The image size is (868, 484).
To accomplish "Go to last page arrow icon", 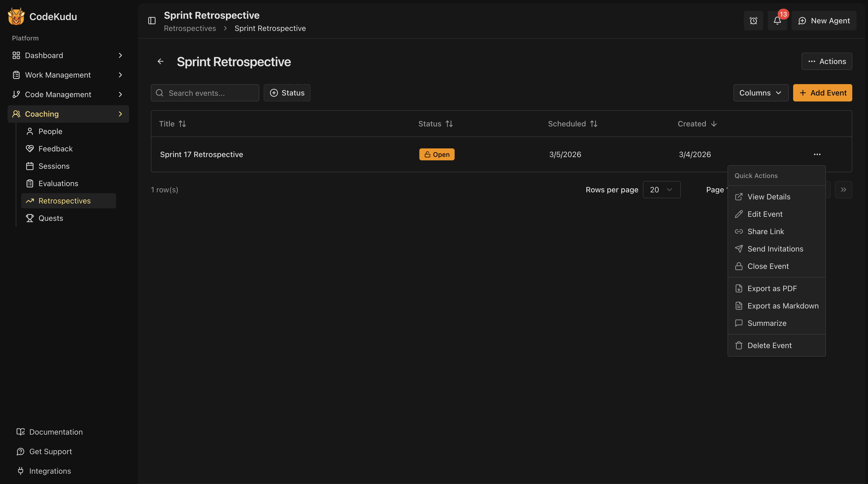I will [843, 190].
